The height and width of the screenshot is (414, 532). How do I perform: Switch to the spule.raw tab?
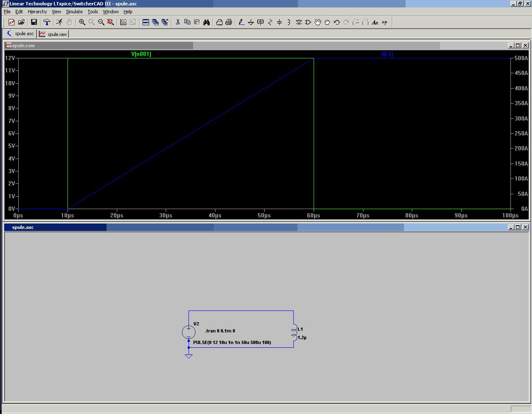click(53, 34)
